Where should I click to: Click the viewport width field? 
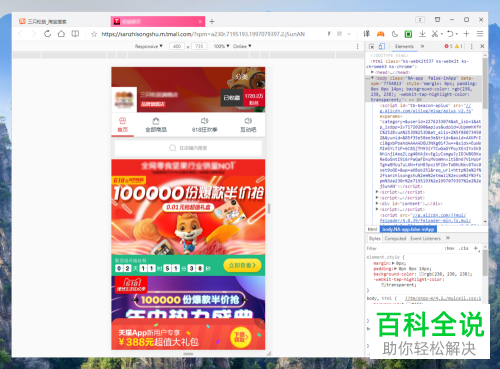tap(177, 46)
